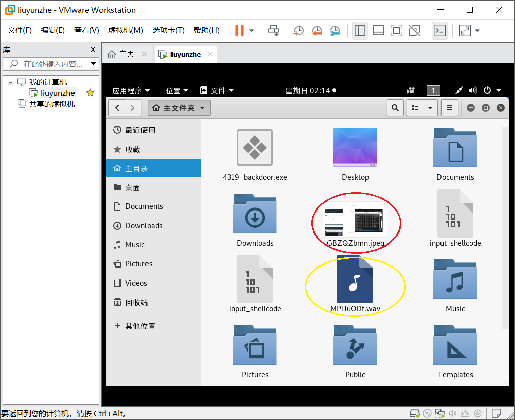
Task: Open the dropdown arrow next to the pause button
Action: (x=252, y=31)
